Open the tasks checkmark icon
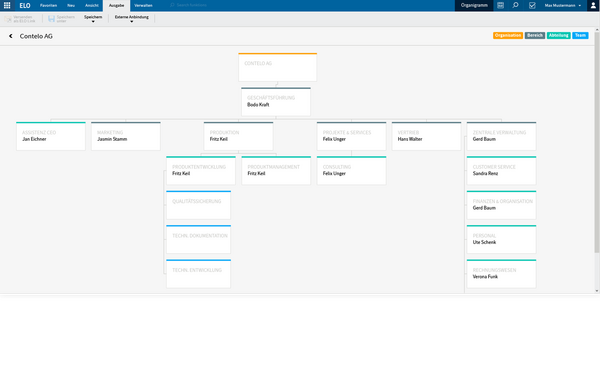This screenshot has width=600, height=375. click(532, 5)
